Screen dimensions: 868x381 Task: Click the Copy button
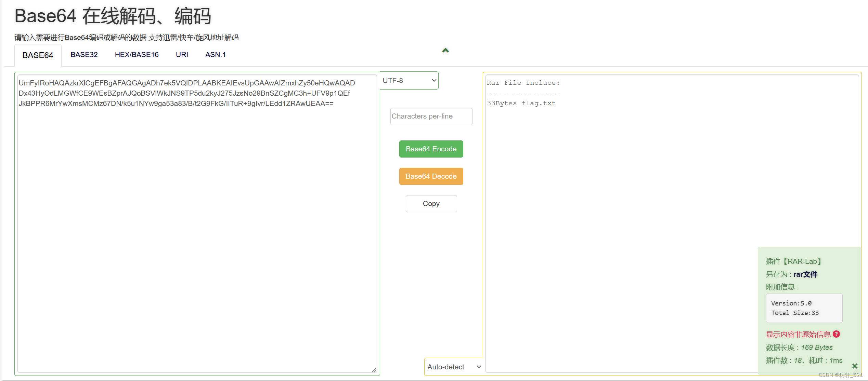tap(431, 204)
